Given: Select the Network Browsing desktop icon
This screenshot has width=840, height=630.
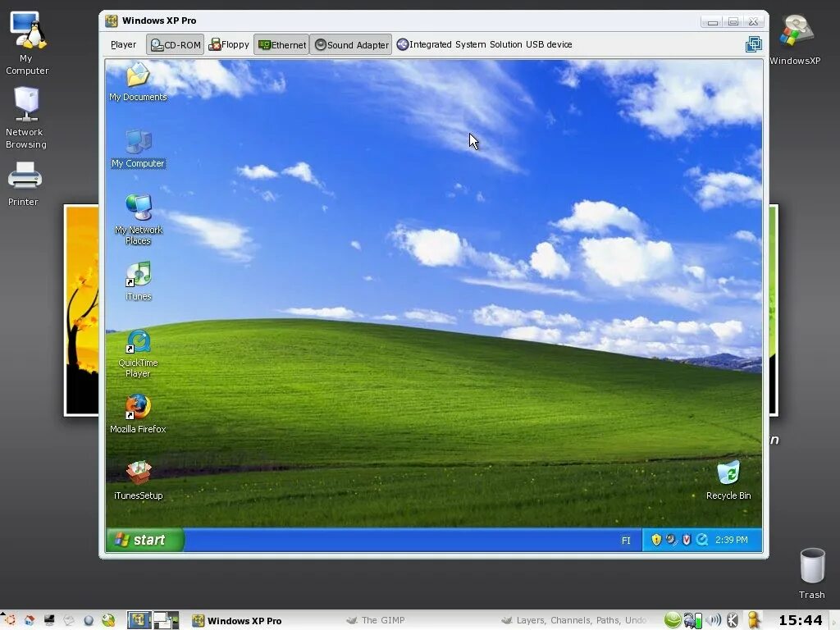Looking at the screenshot, I should (x=25, y=118).
